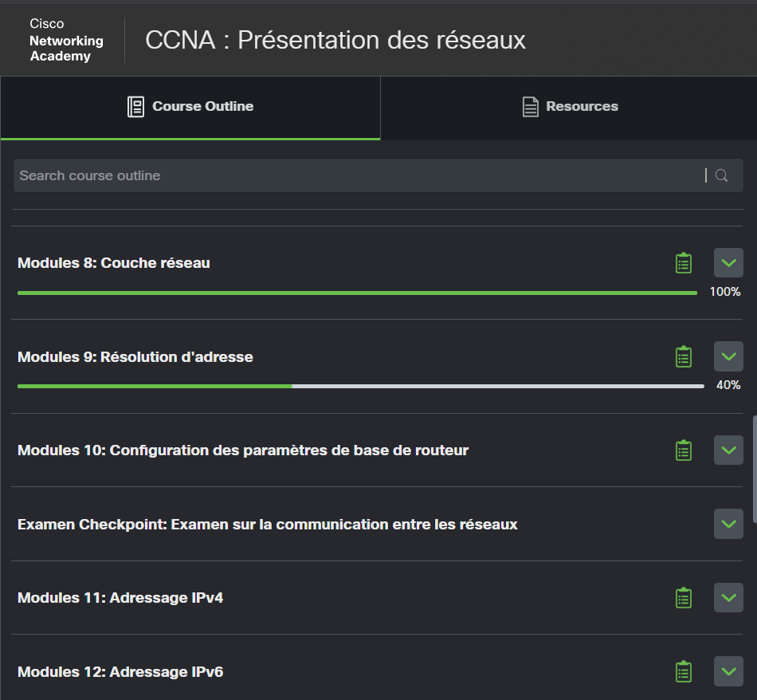Open Modules 11: Adressage IPv4 title

120,598
